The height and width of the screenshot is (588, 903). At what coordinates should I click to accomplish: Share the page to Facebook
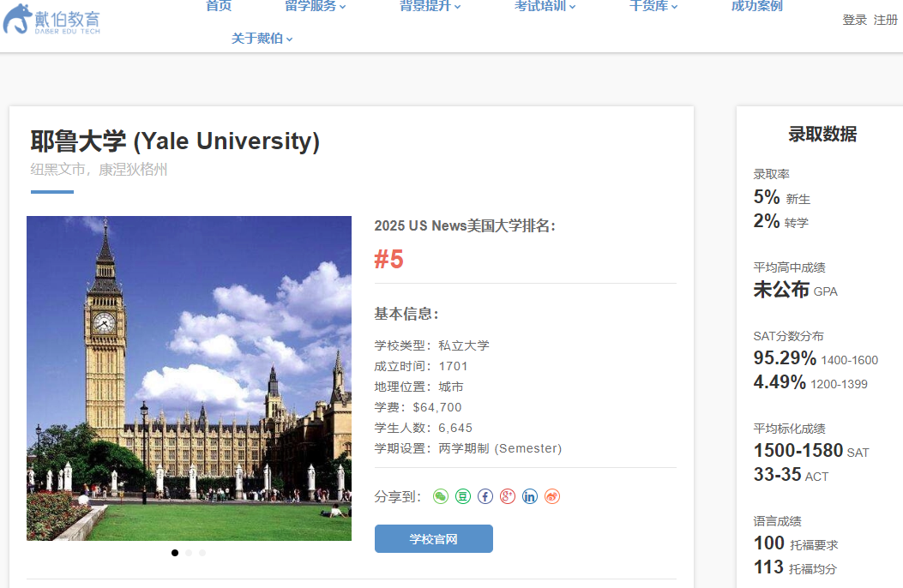(x=485, y=496)
